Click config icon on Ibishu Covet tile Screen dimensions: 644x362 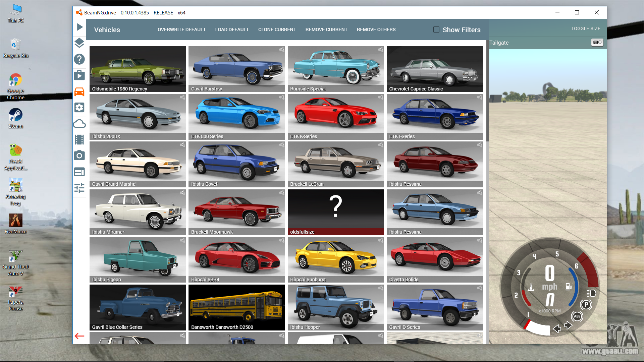[282, 145]
